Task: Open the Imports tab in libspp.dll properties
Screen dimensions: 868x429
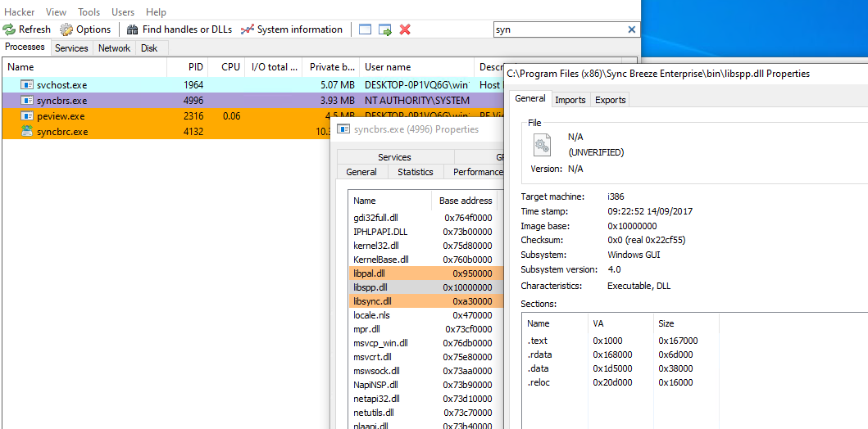Action: [x=570, y=100]
